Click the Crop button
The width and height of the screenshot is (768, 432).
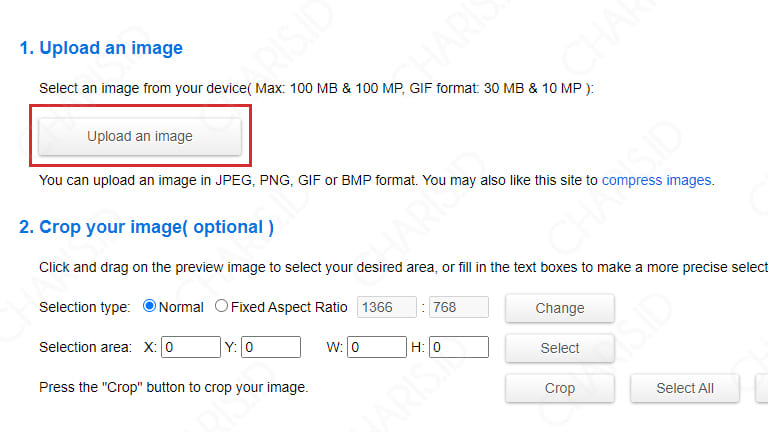[x=560, y=388]
